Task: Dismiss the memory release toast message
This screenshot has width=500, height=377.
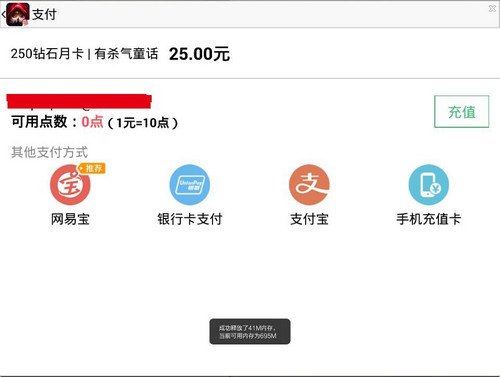Action: tap(250, 331)
